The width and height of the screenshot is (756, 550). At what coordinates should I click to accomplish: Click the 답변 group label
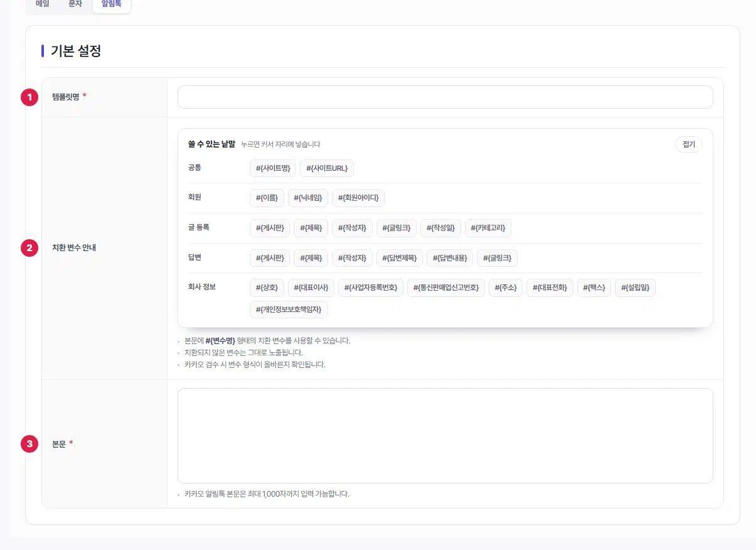click(x=194, y=257)
